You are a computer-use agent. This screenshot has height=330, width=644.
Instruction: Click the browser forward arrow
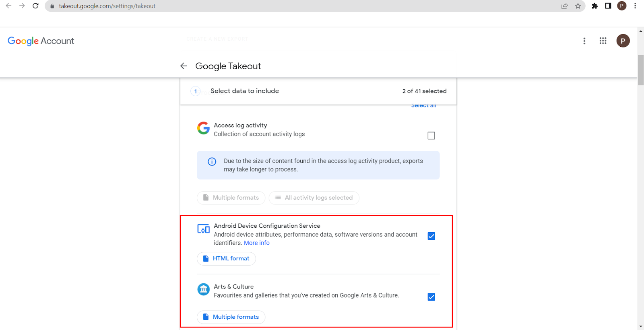click(x=22, y=6)
